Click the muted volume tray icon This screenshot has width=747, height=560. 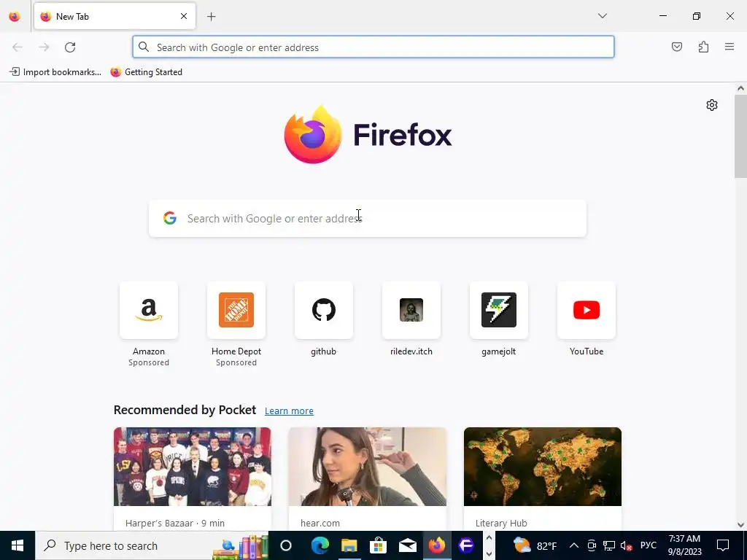click(x=626, y=545)
